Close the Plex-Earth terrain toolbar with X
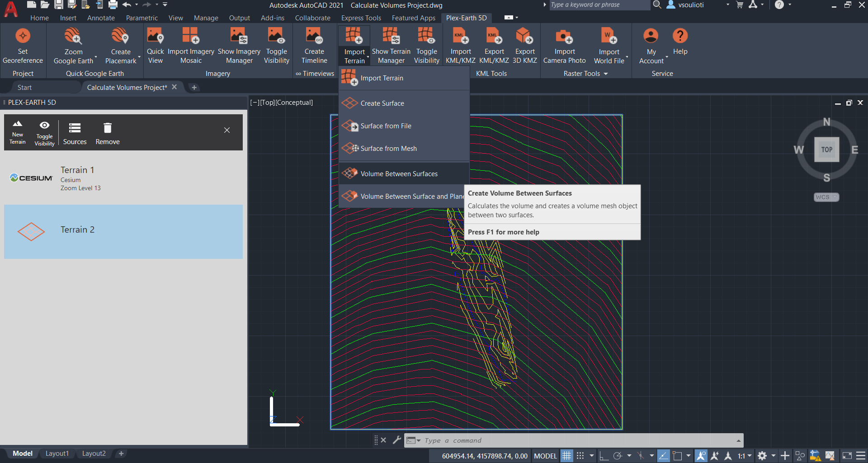Viewport: 868px width, 463px height. (x=227, y=130)
